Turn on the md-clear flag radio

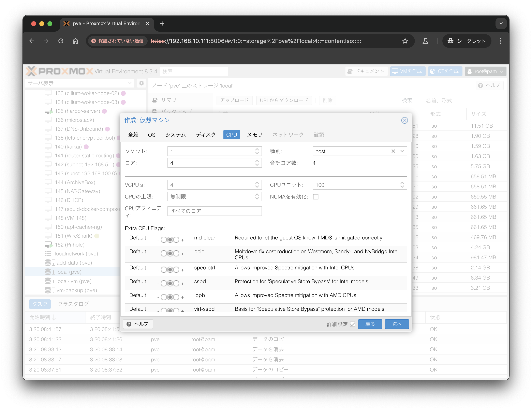[176, 240]
